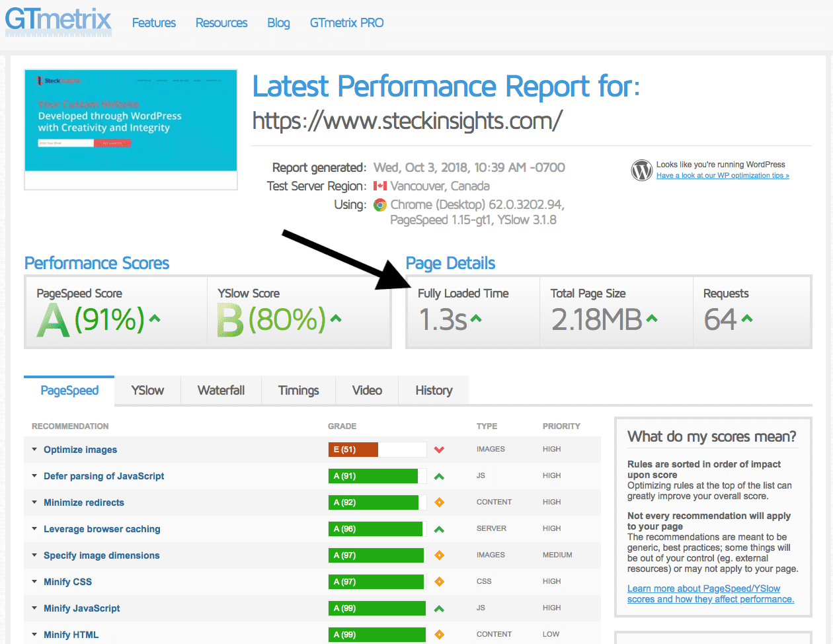Click green up arrow for Defer parsing of JavaScript
This screenshot has width=833, height=644.
point(439,476)
